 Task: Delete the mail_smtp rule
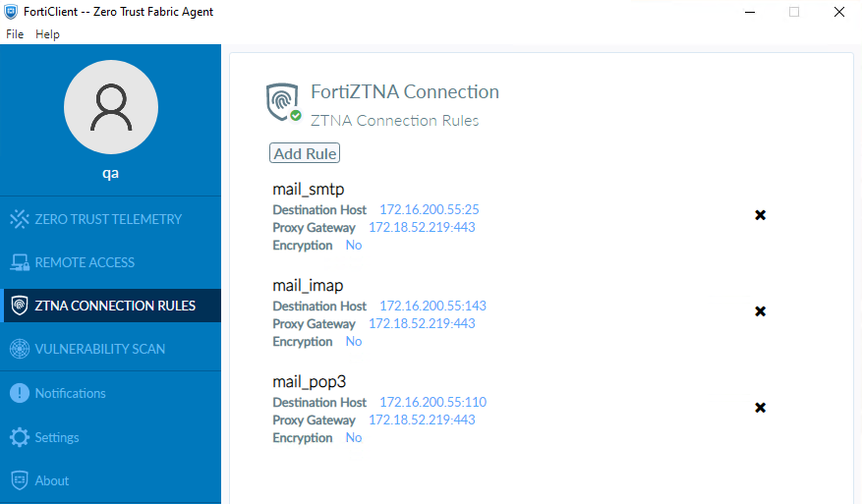click(x=761, y=215)
